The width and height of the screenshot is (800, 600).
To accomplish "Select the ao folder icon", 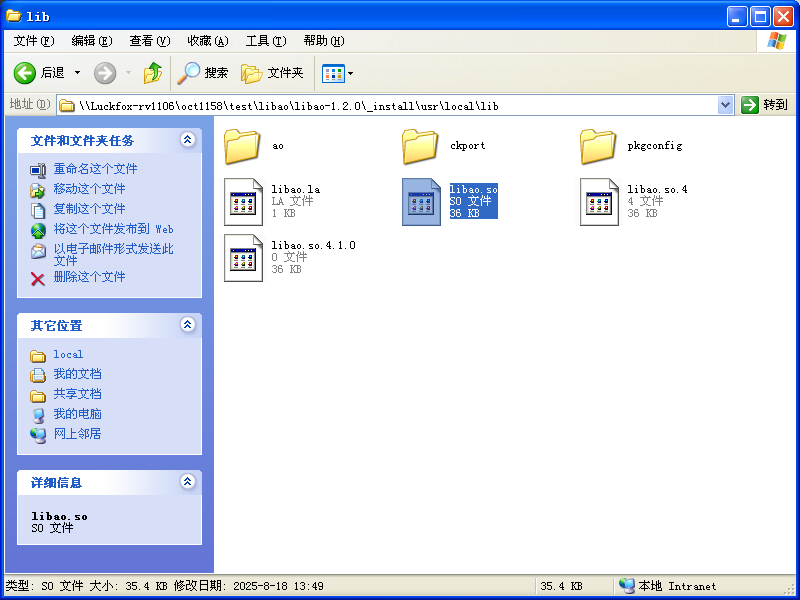I will point(242,146).
